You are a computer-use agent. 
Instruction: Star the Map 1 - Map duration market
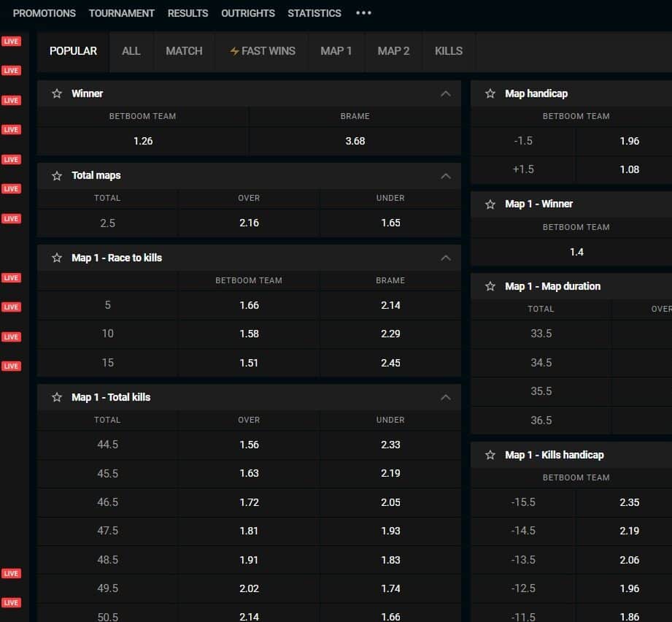click(x=490, y=286)
